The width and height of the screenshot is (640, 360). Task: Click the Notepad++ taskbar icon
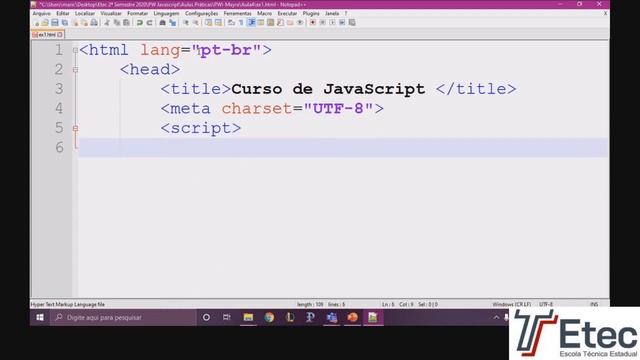tap(373, 317)
